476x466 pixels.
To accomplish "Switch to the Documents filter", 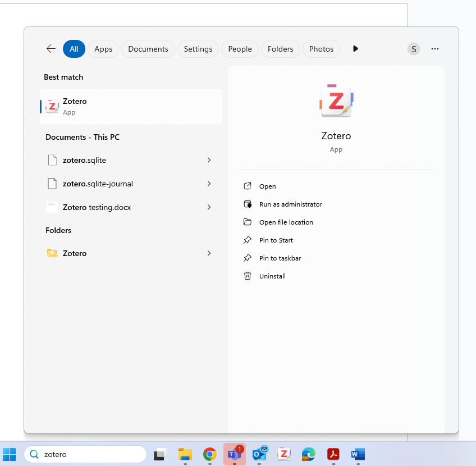I will click(x=148, y=49).
